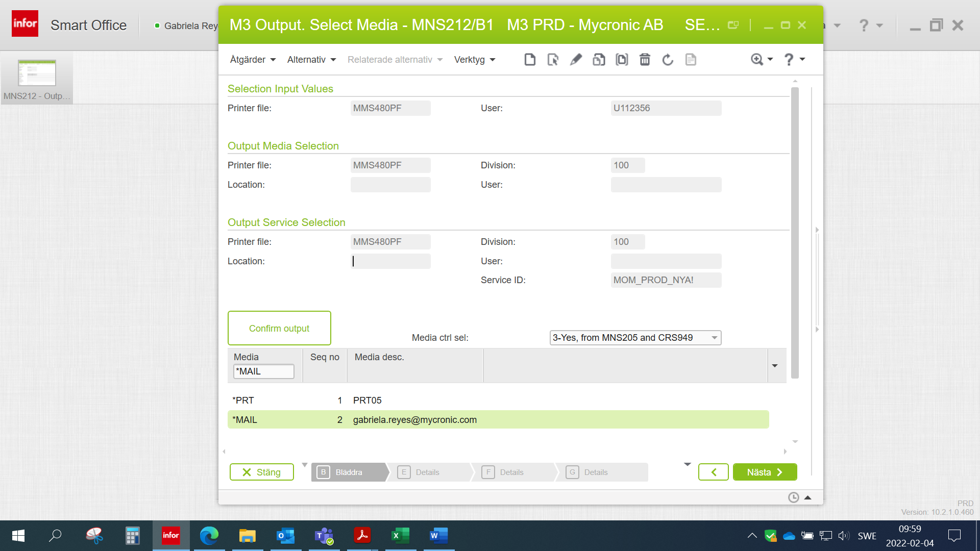Click the Confirm output button
The width and height of the screenshot is (980, 551).
[279, 329]
